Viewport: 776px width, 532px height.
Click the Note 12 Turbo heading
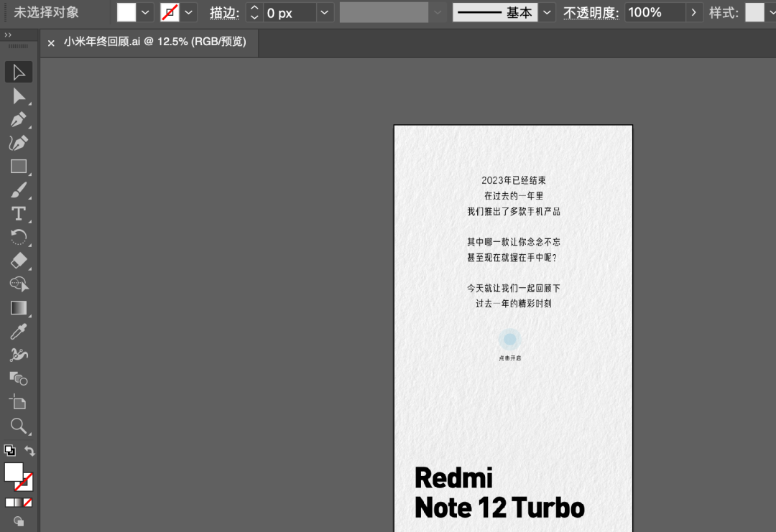coord(499,508)
